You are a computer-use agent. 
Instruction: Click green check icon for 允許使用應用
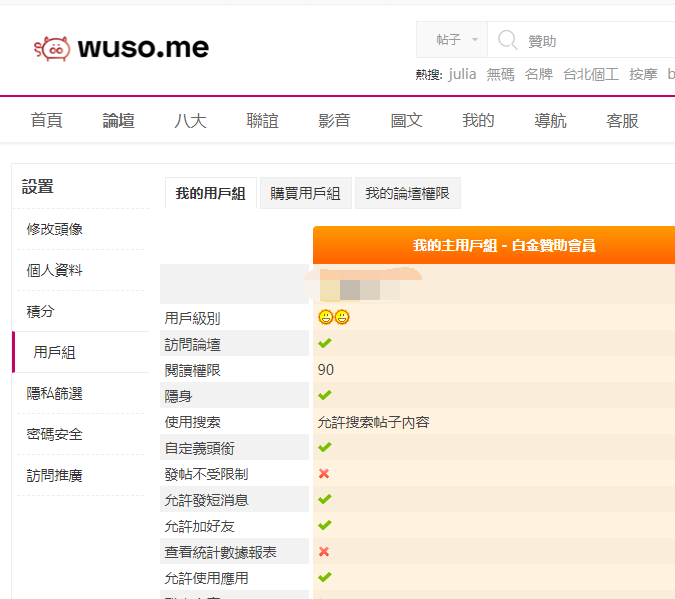325,577
